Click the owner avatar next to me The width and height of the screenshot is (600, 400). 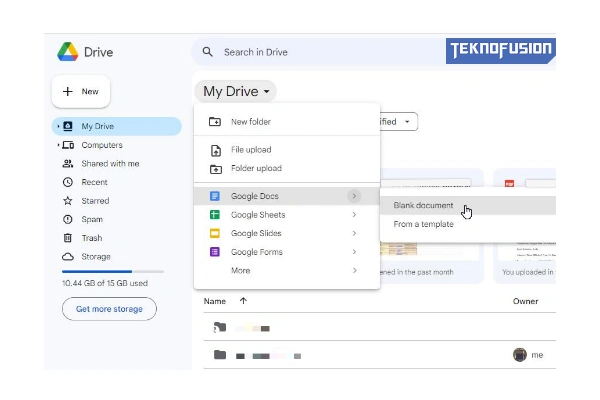pyautogui.click(x=520, y=355)
